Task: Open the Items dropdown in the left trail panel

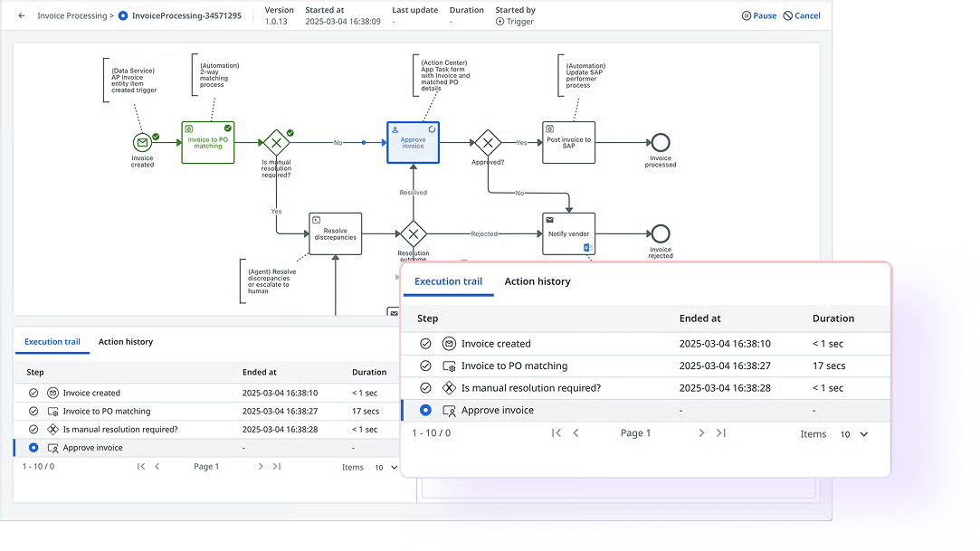Action: point(385,467)
